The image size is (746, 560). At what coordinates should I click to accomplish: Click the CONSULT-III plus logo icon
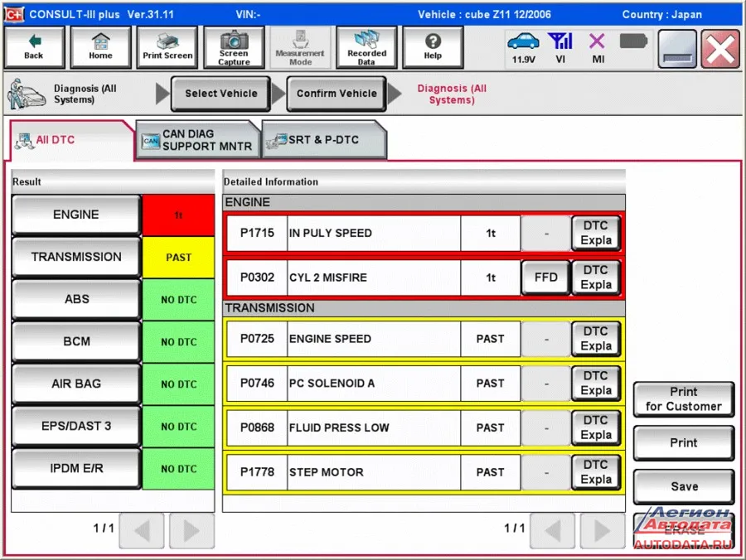[14, 14]
